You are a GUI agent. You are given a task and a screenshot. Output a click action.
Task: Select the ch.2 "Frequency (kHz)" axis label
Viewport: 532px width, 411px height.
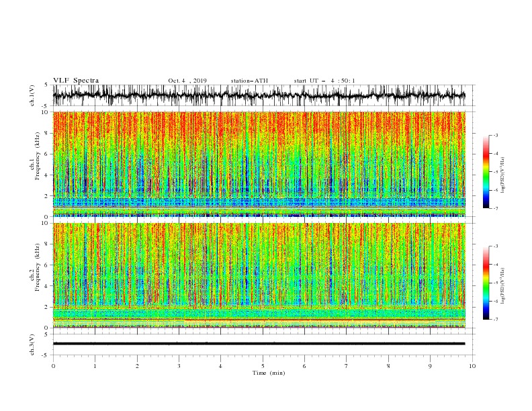pyautogui.click(x=38, y=267)
